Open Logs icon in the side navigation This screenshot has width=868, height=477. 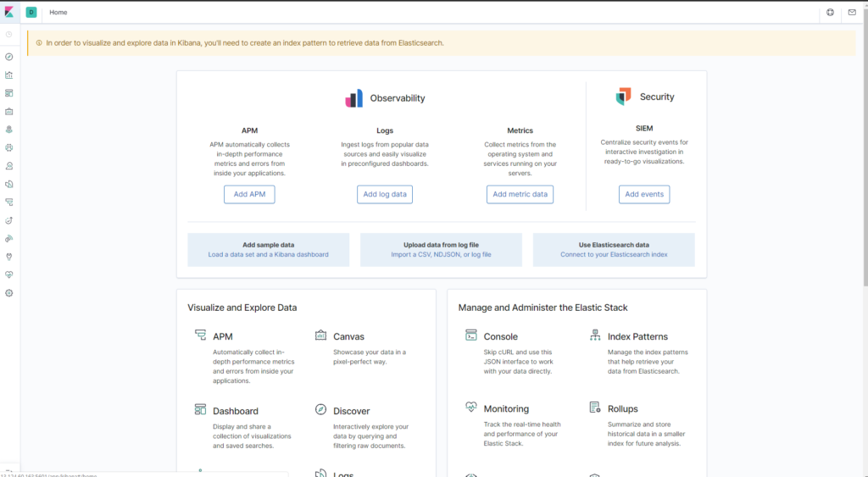coord(8,184)
